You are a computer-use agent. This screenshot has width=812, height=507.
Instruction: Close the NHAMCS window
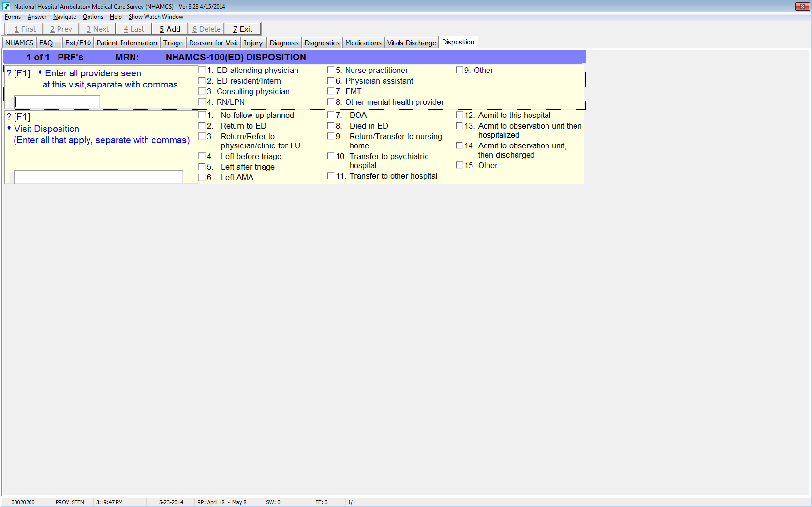(802, 6)
